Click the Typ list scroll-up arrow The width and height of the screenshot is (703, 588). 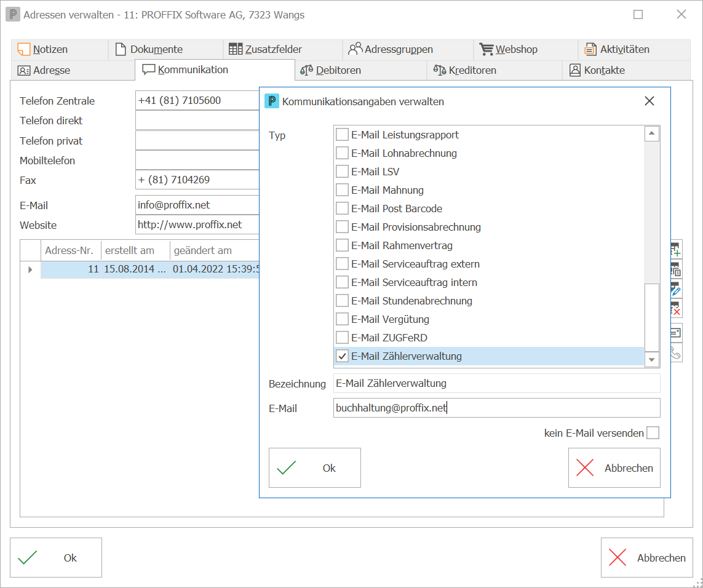point(651,133)
